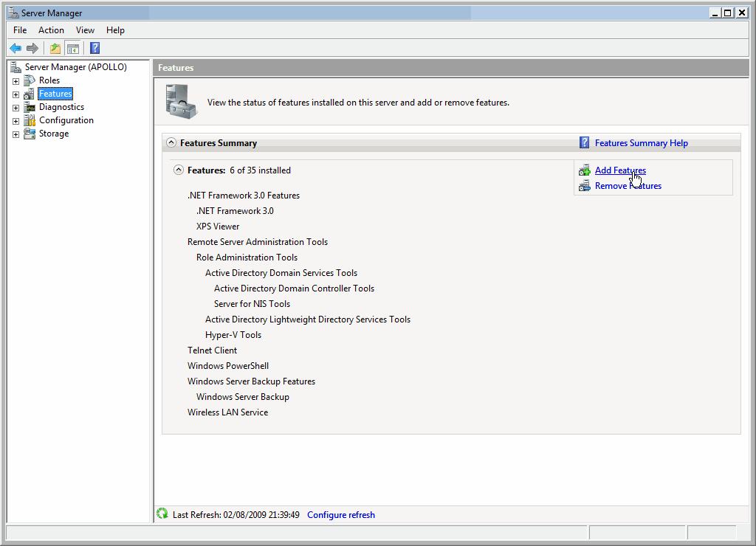Image resolution: width=756 pixels, height=546 pixels.
Task: Click the Back arrow toolbar icon
Action: tap(16, 48)
